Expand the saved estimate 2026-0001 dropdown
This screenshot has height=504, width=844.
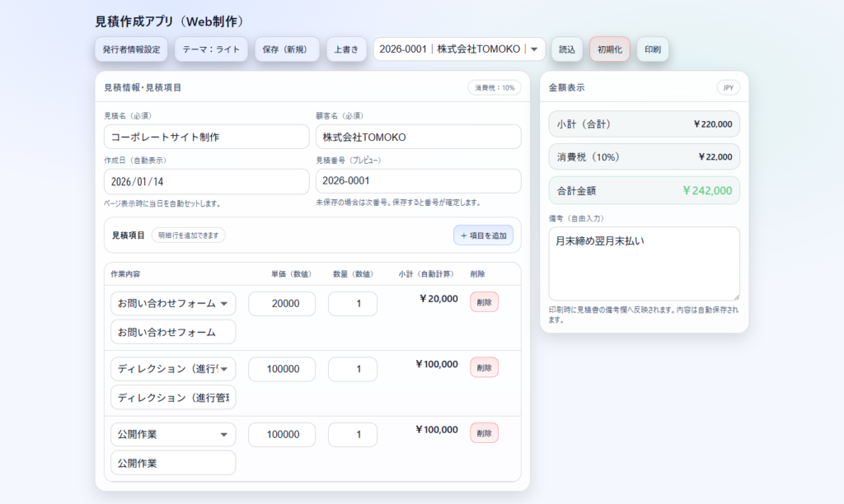[459, 49]
